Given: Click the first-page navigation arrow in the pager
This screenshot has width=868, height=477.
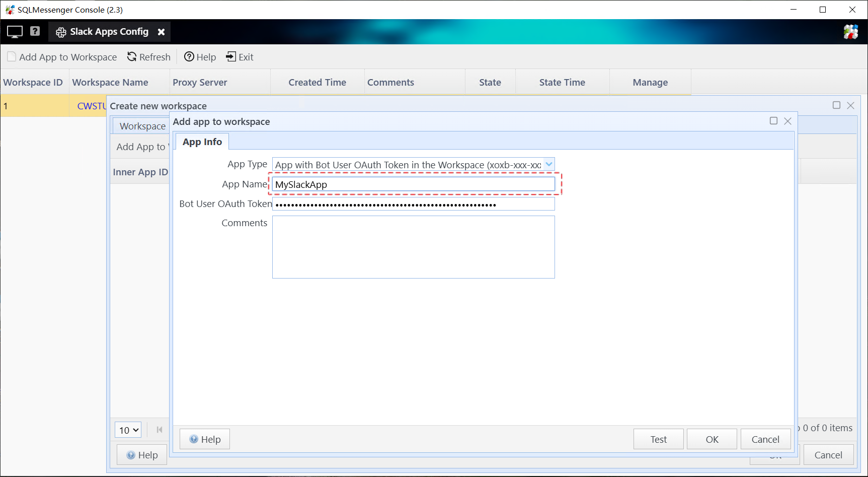Looking at the screenshot, I should pos(159,430).
